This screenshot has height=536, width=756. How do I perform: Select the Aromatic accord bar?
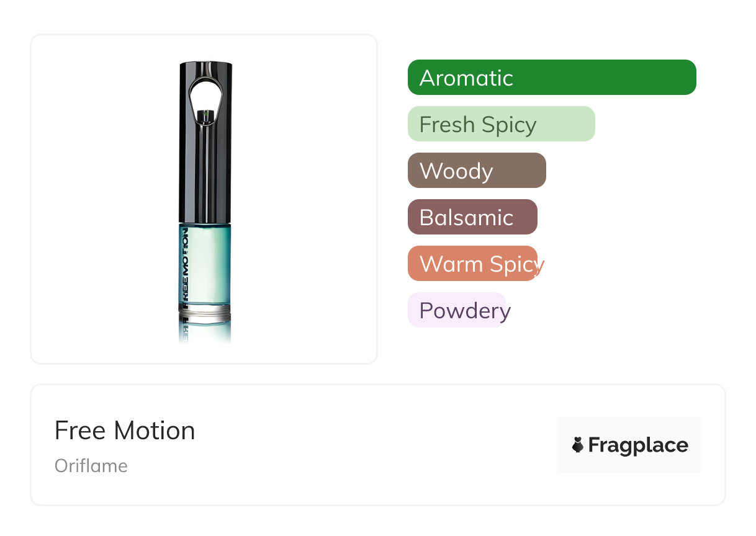[x=551, y=78]
